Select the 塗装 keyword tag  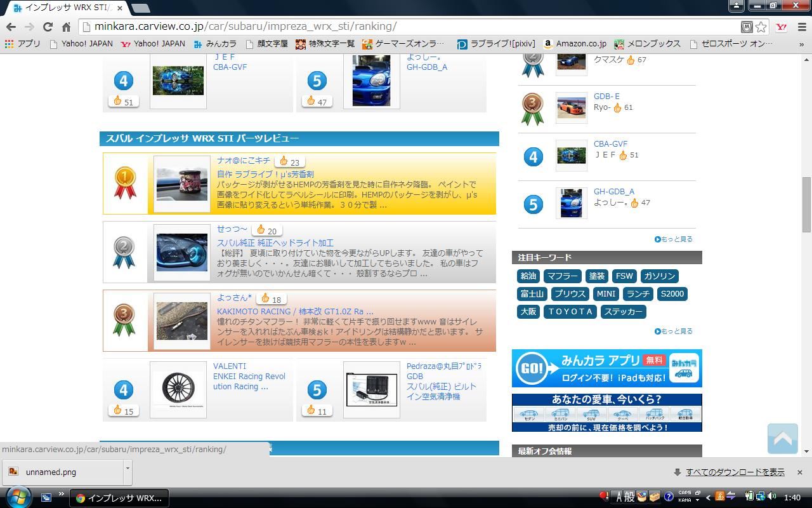coord(596,276)
